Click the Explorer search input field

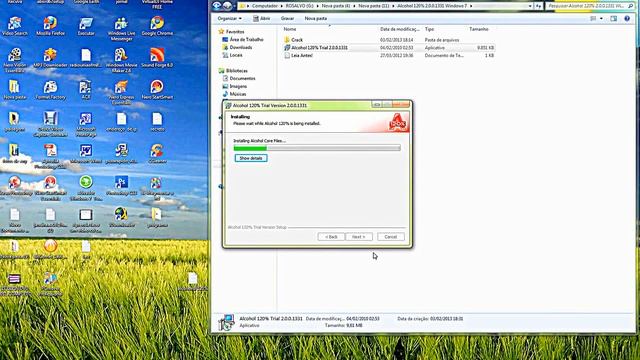[590, 6]
